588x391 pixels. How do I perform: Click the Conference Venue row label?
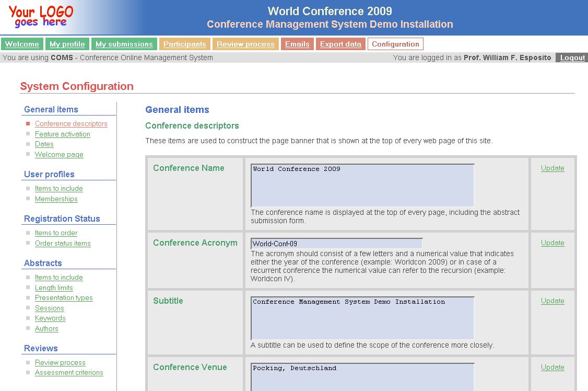pos(190,367)
